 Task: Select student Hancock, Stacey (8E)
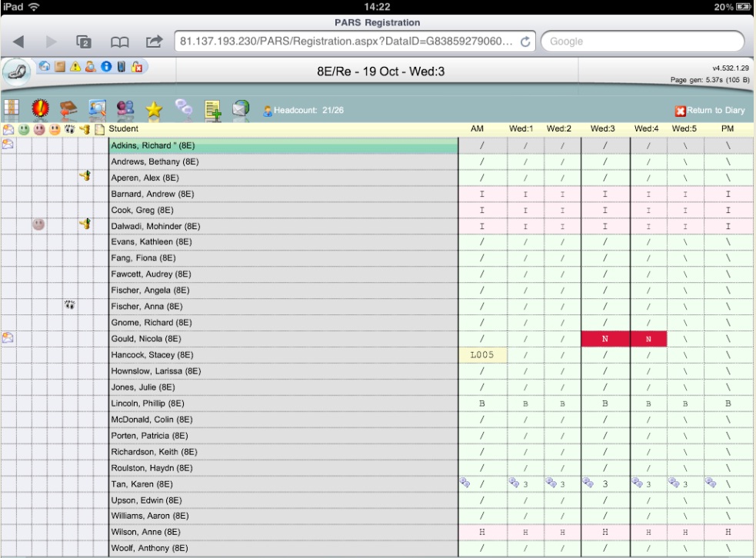pyautogui.click(x=284, y=354)
